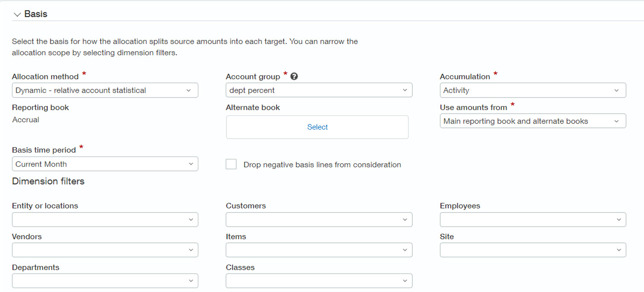Open the Vendors dimension filter
Image resolution: width=644 pixels, height=292 pixels.
point(105,250)
